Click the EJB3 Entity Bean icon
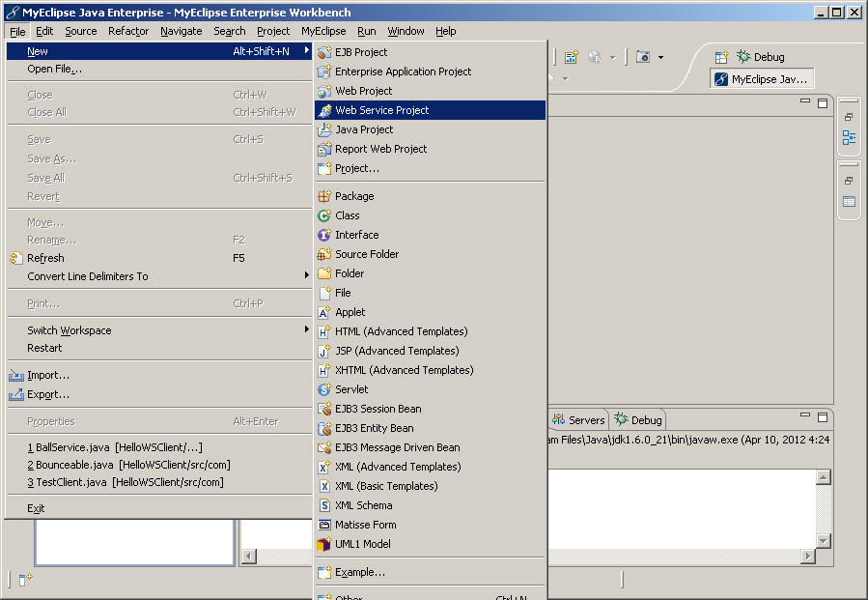Viewport: 868px width, 600px height. pyautogui.click(x=324, y=428)
